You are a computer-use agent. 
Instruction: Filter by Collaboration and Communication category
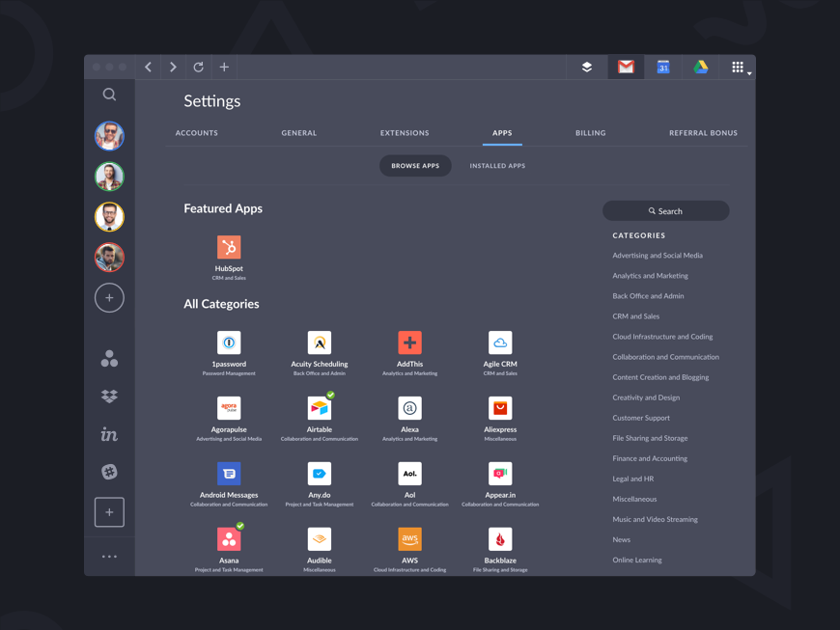click(666, 357)
